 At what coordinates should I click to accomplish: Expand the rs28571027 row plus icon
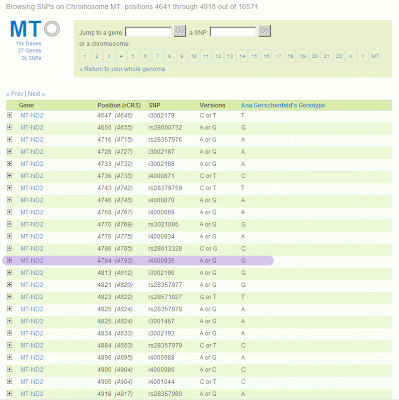pyautogui.click(x=9, y=297)
